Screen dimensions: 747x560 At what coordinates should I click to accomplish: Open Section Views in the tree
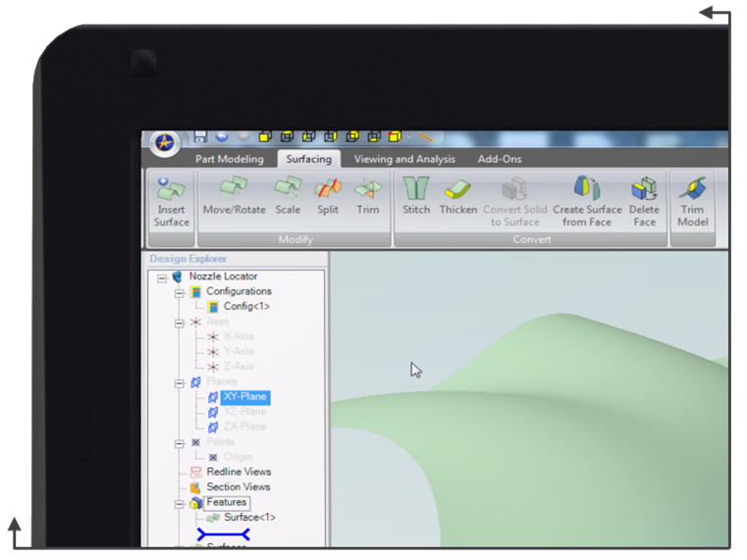pos(239,487)
